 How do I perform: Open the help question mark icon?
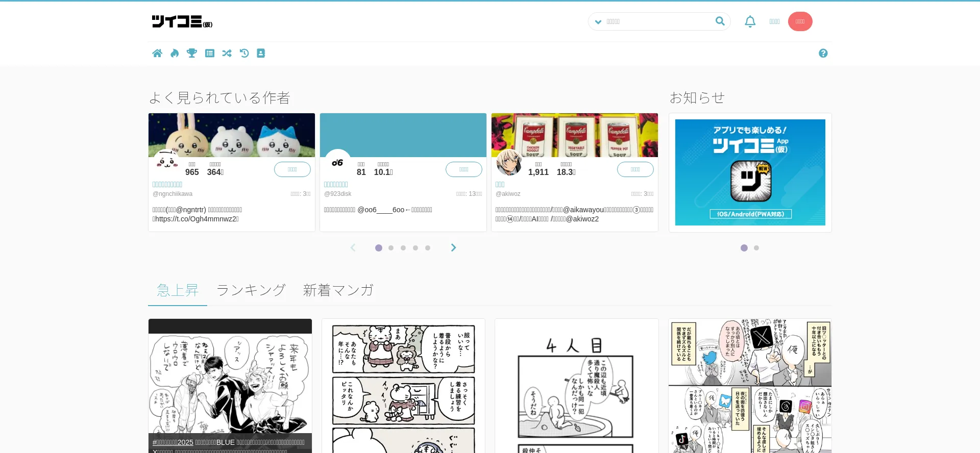(823, 53)
